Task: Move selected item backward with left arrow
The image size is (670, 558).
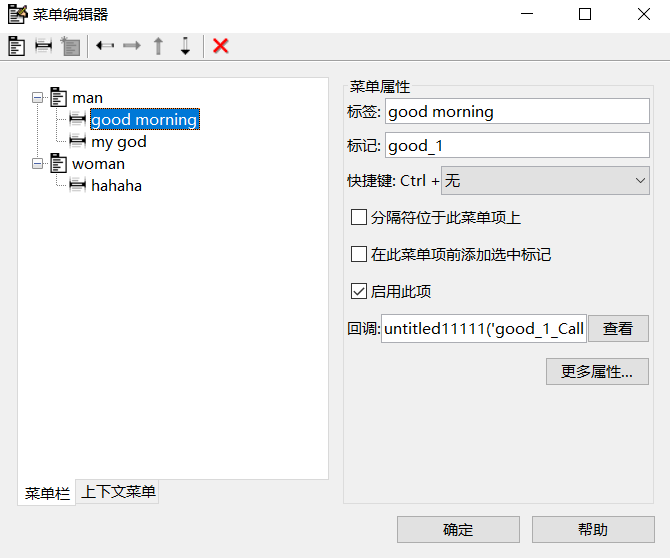Action: (105, 45)
